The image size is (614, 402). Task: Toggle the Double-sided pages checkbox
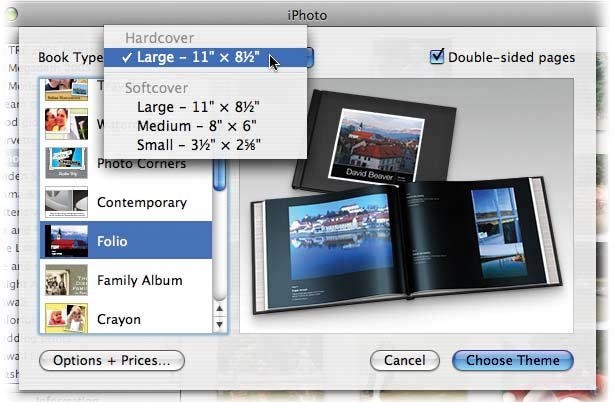coord(436,57)
